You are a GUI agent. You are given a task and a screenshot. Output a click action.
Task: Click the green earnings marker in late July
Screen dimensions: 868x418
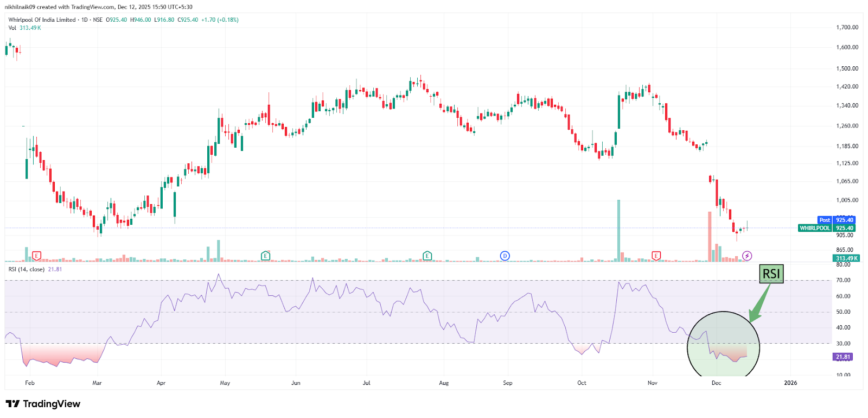pos(427,256)
